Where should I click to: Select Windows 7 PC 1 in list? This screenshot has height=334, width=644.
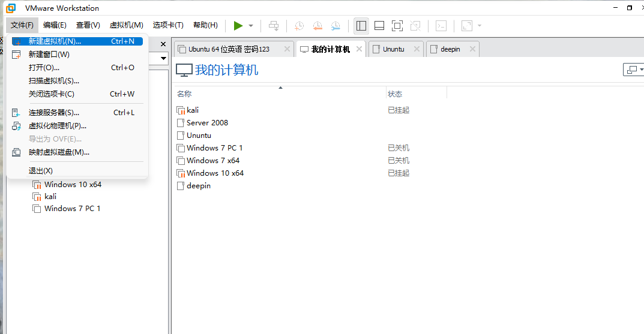214,148
